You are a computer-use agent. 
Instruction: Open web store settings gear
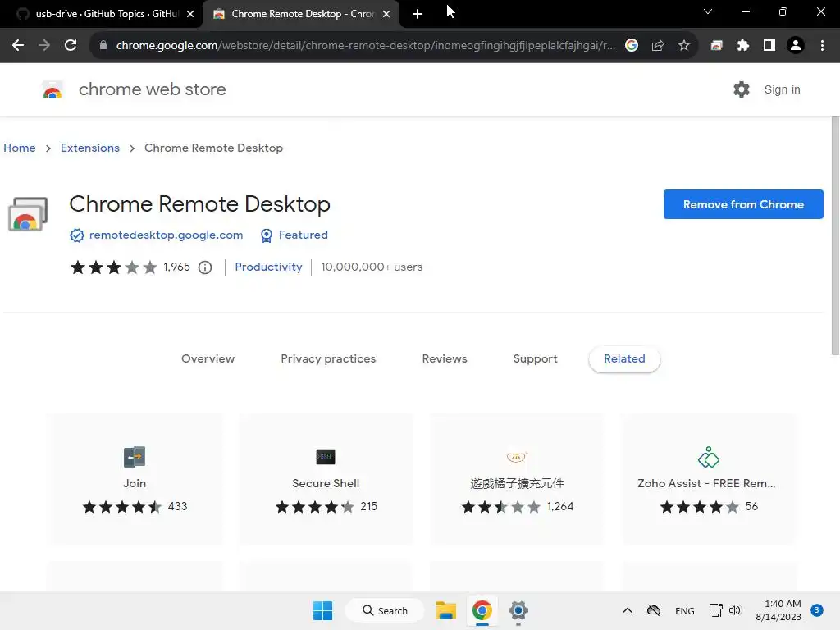tap(742, 89)
